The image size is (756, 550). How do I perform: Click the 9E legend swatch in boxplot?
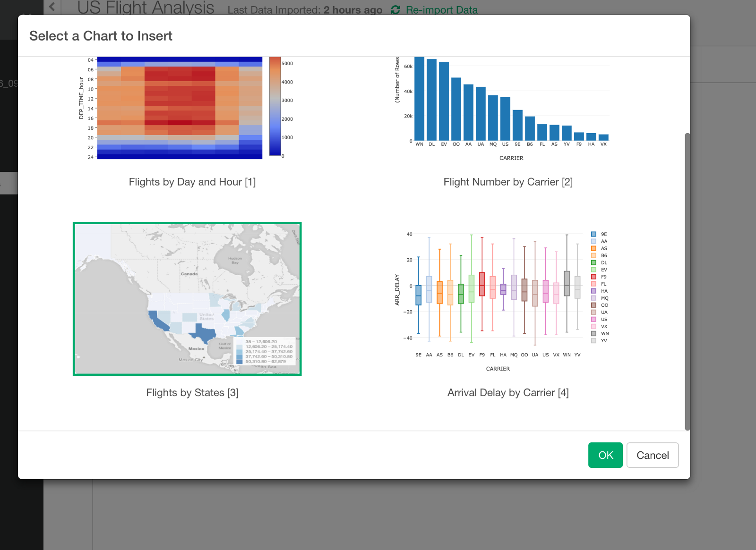593,234
